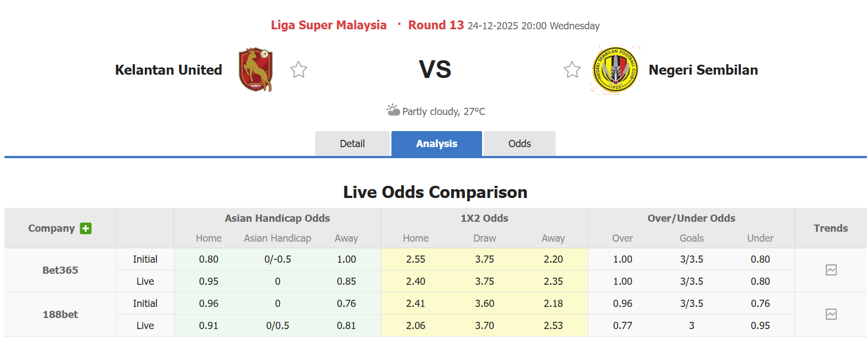Viewport: 868px width, 339px height.
Task: Open 188bet trends chart icon
Action: click(831, 314)
